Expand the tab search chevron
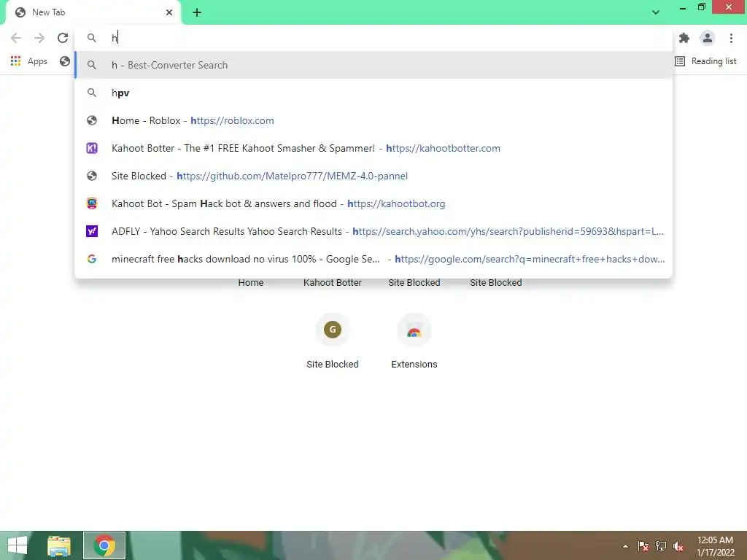The height and width of the screenshot is (560, 747). (x=656, y=12)
